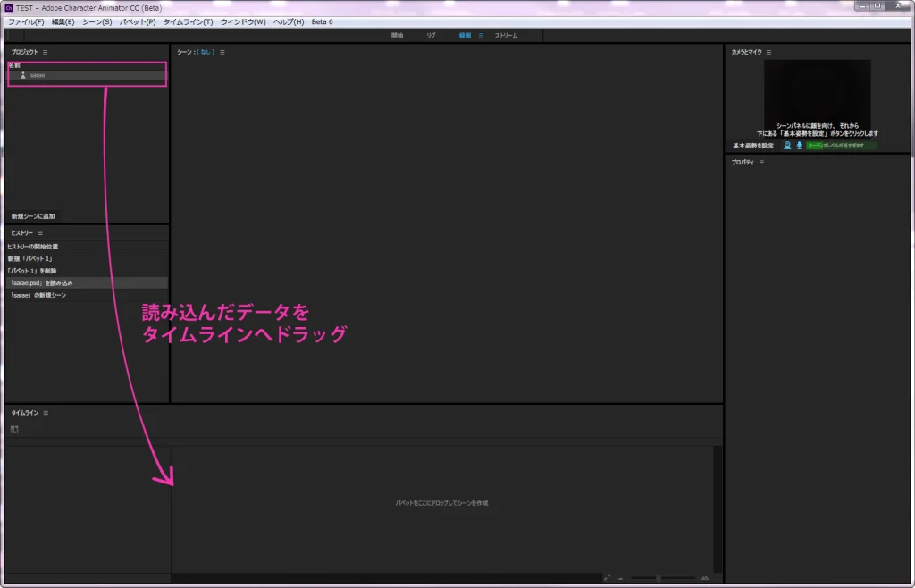Click the Character Animator app icon in title bar

pyautogui.click(x=9, y=7)
